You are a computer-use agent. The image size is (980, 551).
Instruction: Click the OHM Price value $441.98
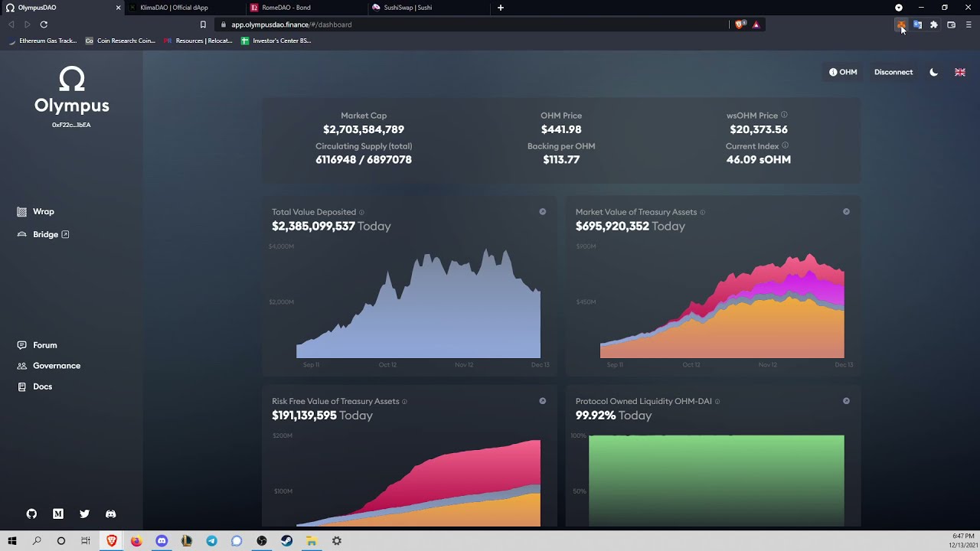point(561,129)
